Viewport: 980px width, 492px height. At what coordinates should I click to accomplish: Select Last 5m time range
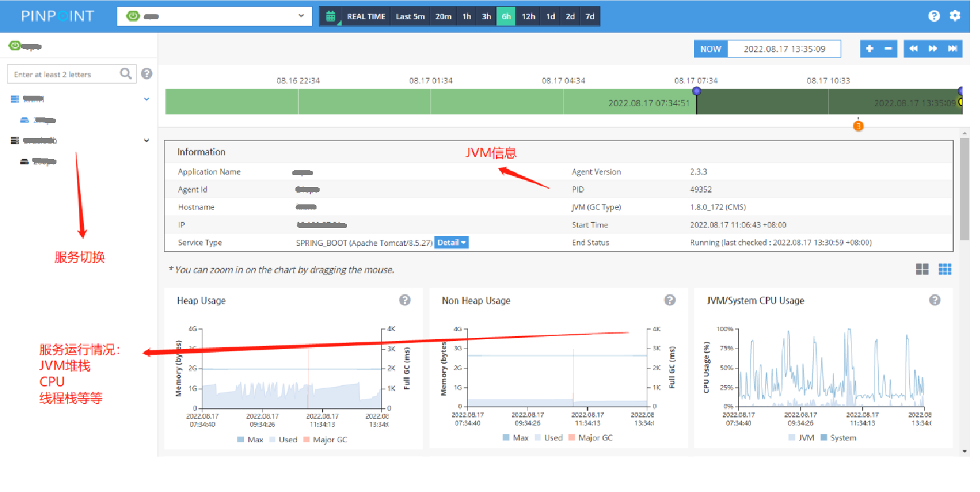(410, 17)
